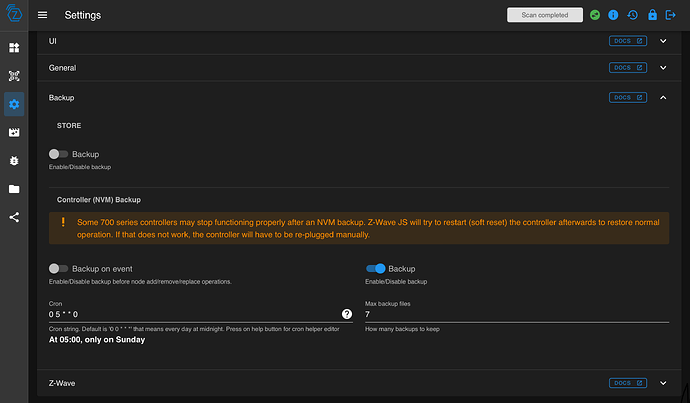The width and height of the screenshot is (690, 403).
Task: Open the Store folder icon
Action: 14,189
